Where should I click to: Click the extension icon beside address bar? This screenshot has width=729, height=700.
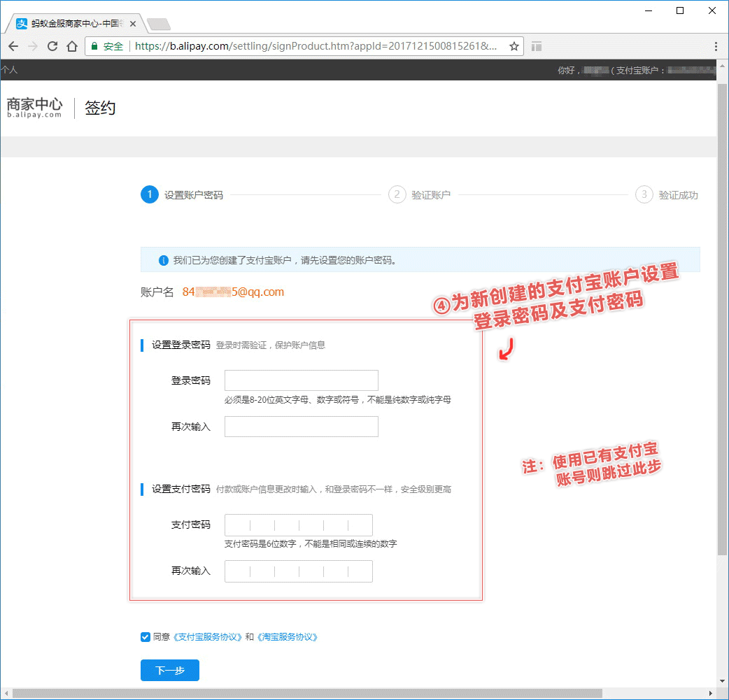point(537,46)
